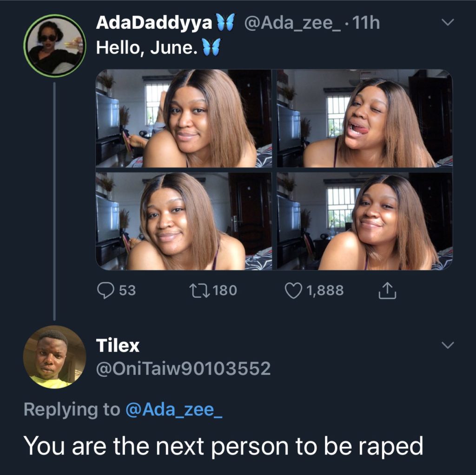Viewport: 476px width, 475px height.
Task: View the bottom-left photo in the tweet
Action: (x=184, y=221)
